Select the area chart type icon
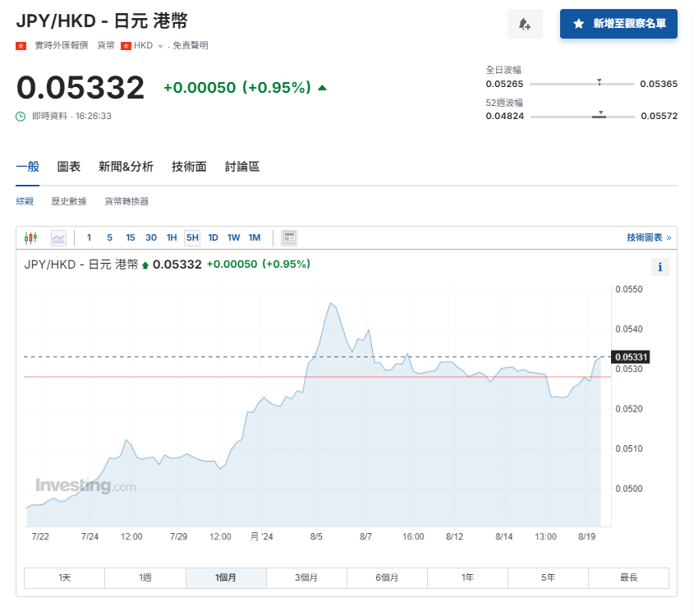This screenshot has height=616, width=694. [x=58, y=238]
